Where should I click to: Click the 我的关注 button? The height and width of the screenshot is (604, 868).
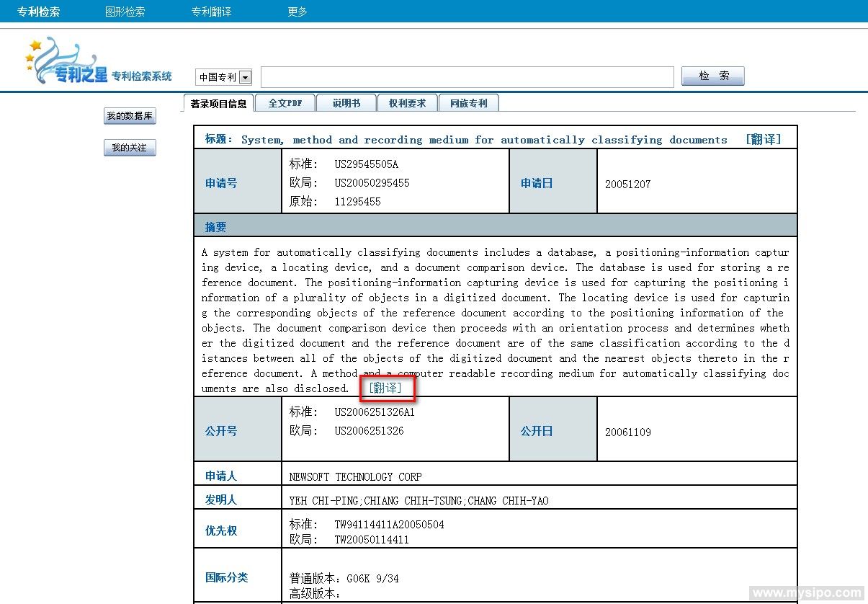pos(130,148)
